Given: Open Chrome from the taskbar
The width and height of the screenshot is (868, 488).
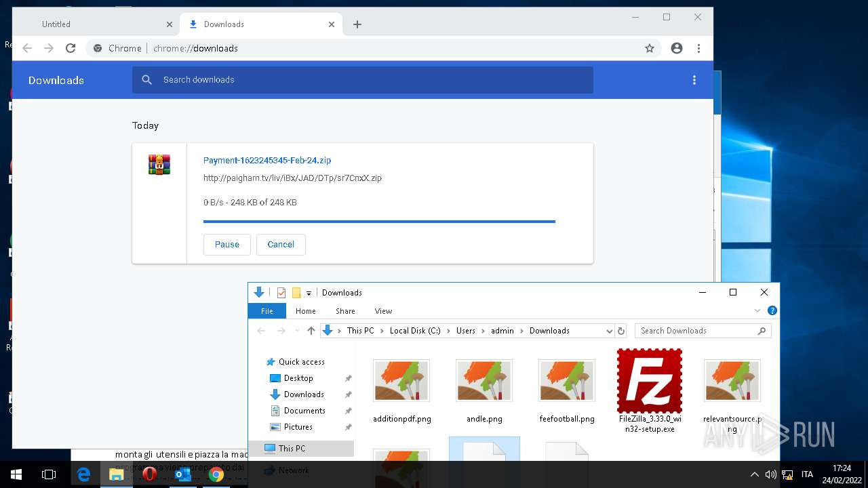Looking at the screenshot, I should point(216,474).
